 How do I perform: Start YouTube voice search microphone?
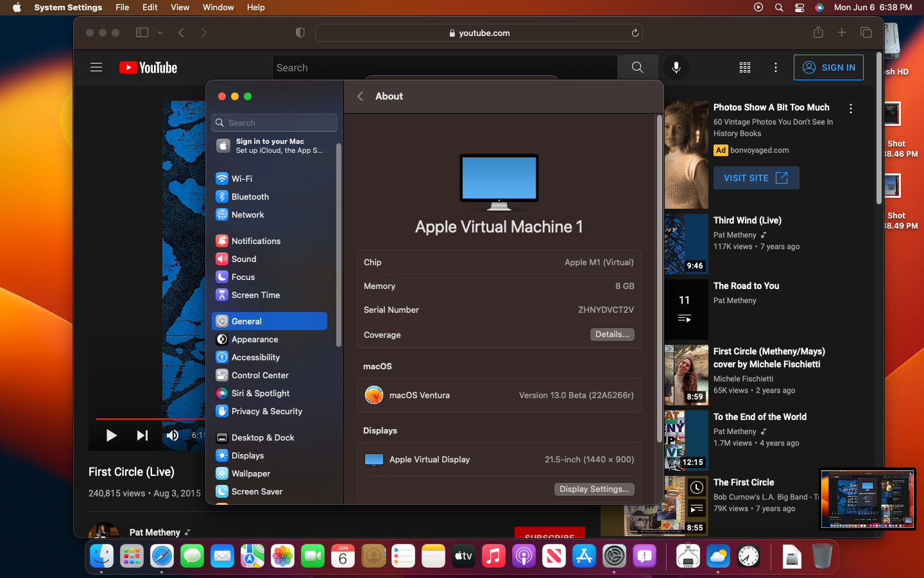[x=676, y=67]
